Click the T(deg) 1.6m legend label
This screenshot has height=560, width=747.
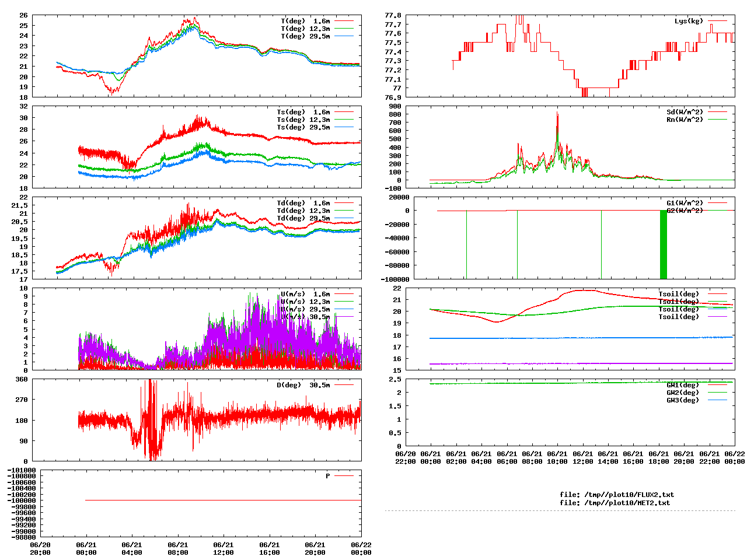305,21
